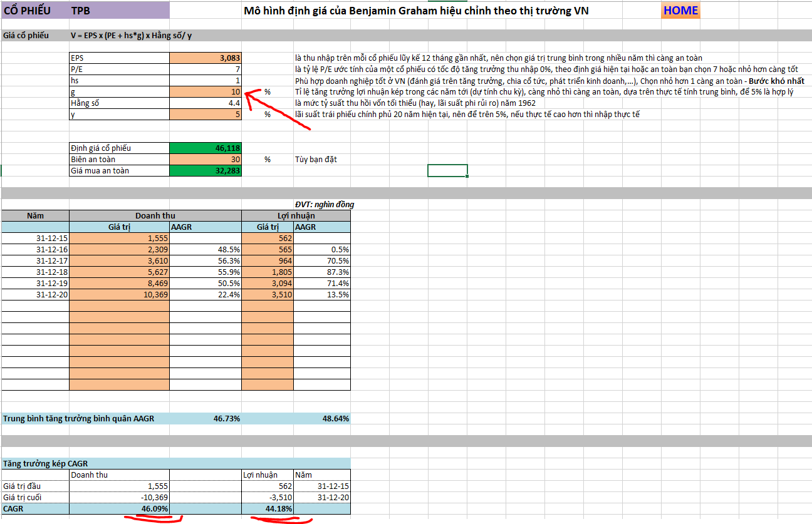Select the Benjamin Graham model title cell

[415, 11]
